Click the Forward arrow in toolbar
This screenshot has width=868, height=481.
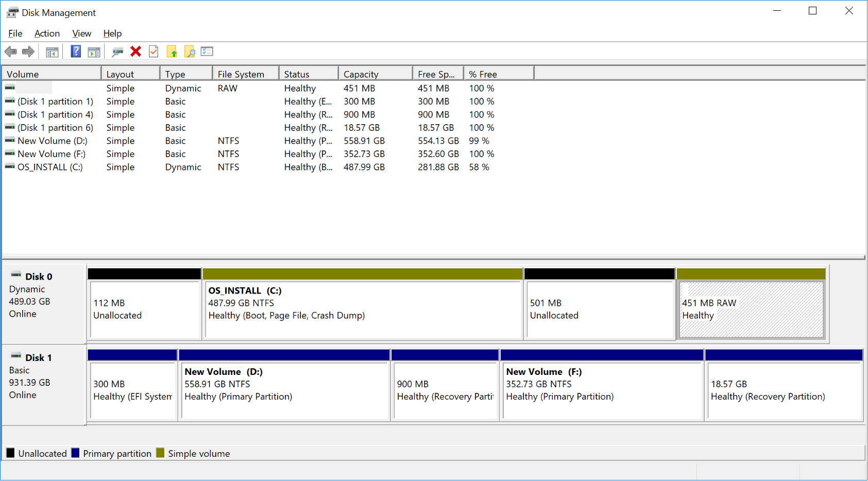point(28,51)
